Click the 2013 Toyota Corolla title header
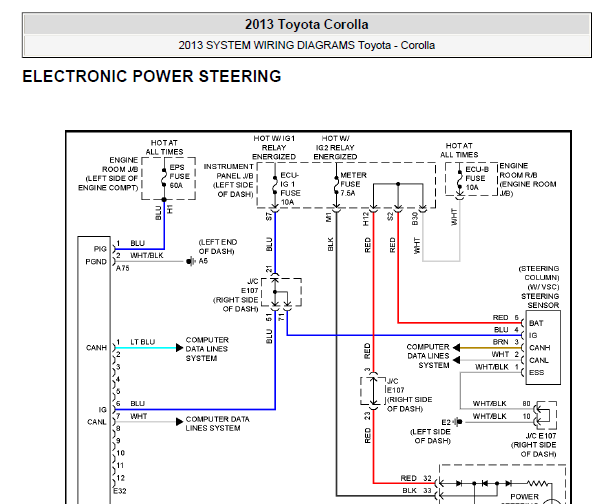The height and width of the screenshot is (504, 602). click(x=307, y=25)
